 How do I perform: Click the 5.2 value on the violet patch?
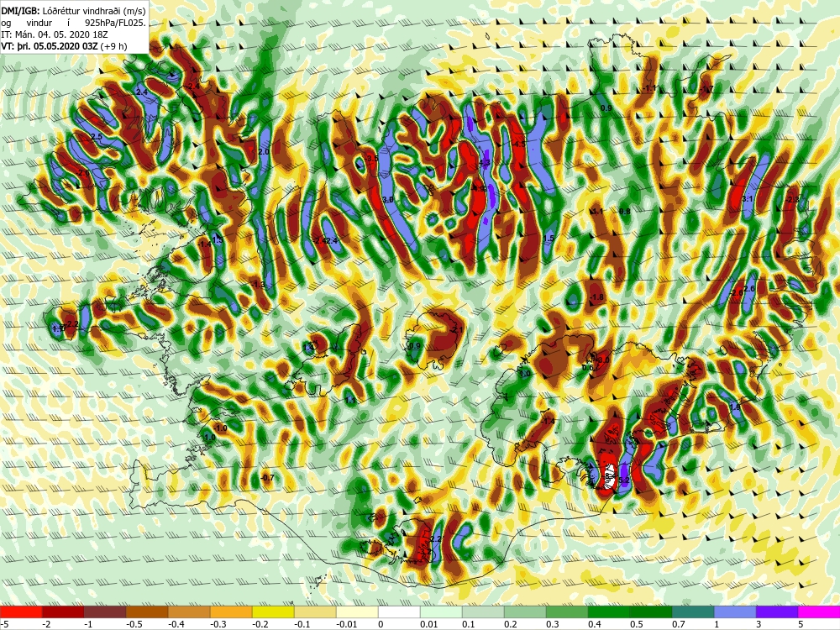click(623, 481)
